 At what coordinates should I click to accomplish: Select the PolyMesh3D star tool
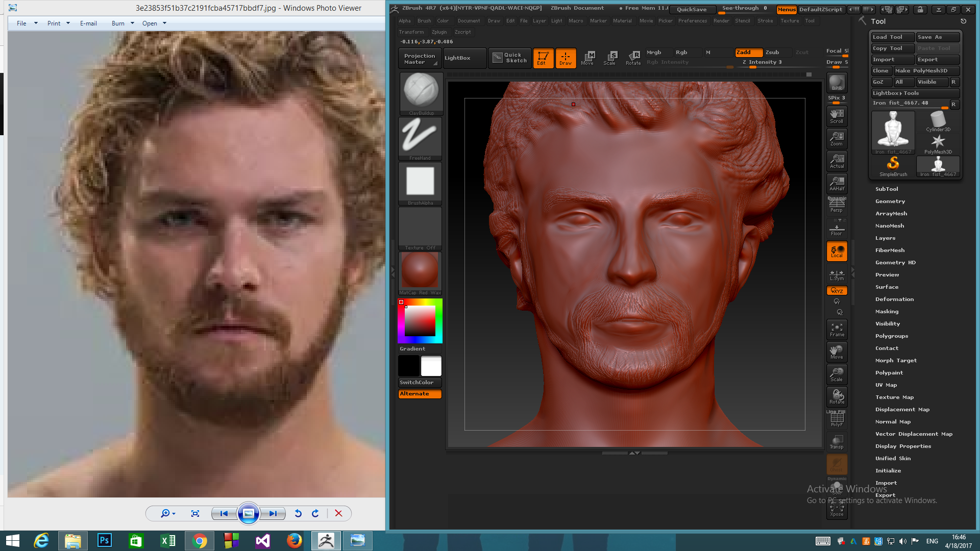(x=938, y=144)
